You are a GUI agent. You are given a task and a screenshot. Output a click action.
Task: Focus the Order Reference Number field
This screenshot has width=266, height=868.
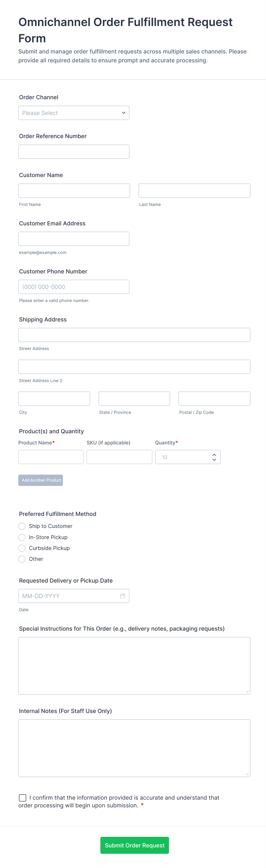[74, 152]
